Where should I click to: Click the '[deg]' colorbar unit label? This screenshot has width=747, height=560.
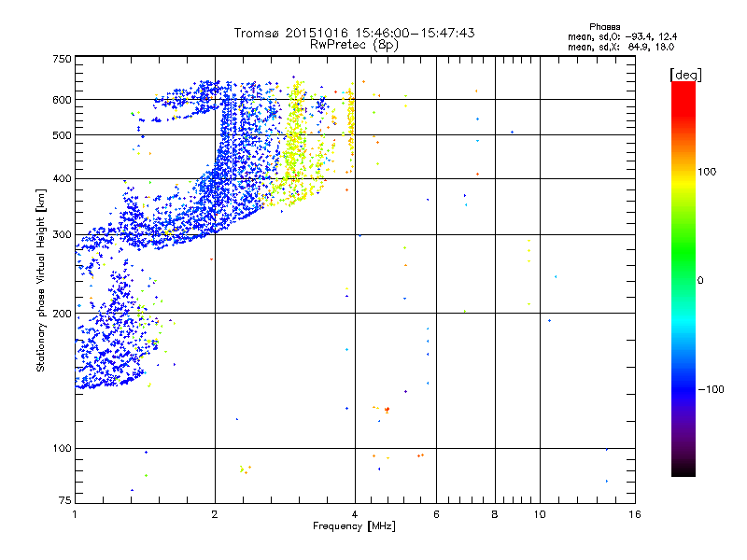point(685,75)
